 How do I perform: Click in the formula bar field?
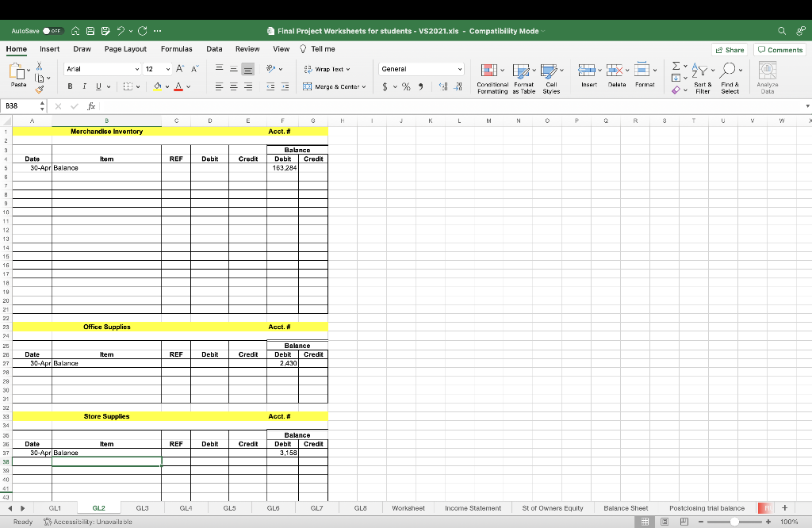pyautogui.click(x=450, y=105)
